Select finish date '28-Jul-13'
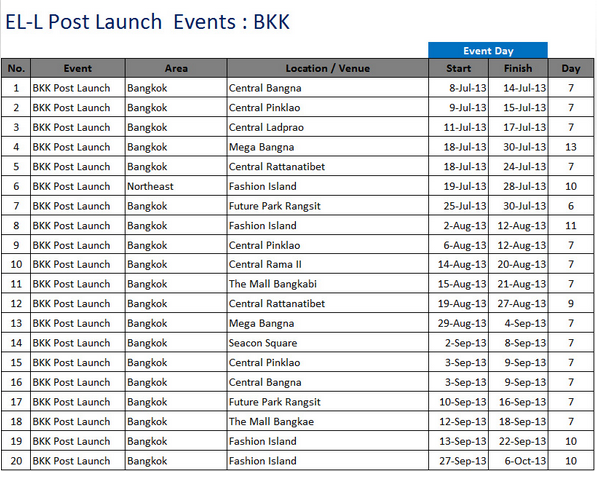 518,186
